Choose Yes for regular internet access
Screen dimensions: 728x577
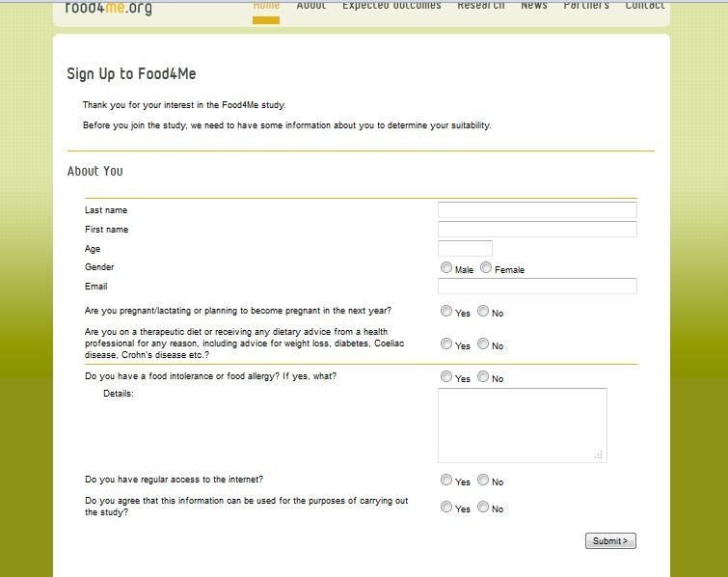pyautogui.click(x=446, y=480)
